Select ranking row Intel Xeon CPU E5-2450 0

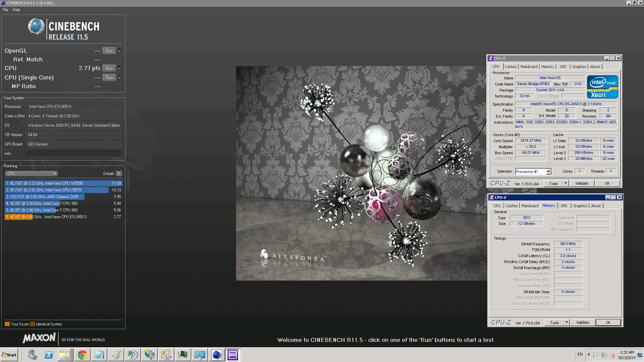63,217
